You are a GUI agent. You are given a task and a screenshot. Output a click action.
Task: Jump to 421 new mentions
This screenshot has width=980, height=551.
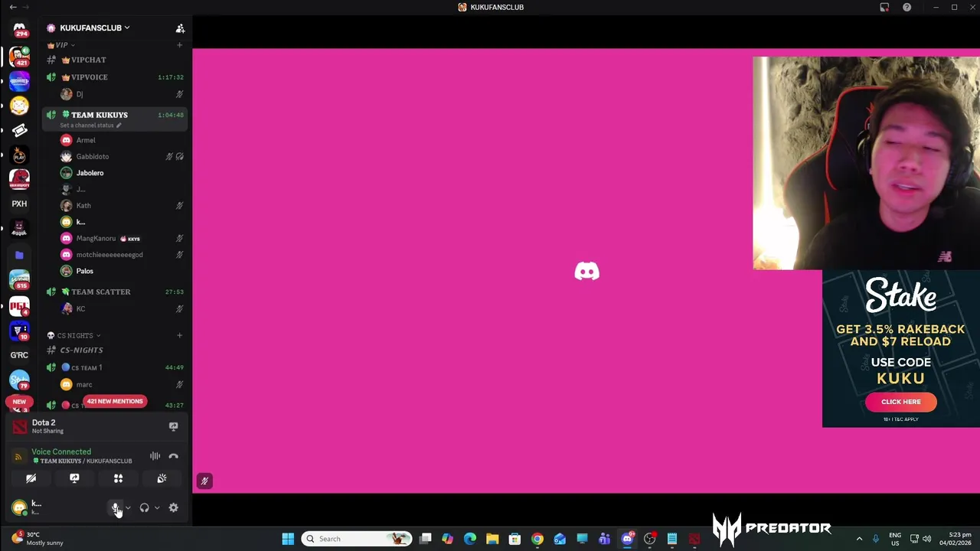[115, 401]
